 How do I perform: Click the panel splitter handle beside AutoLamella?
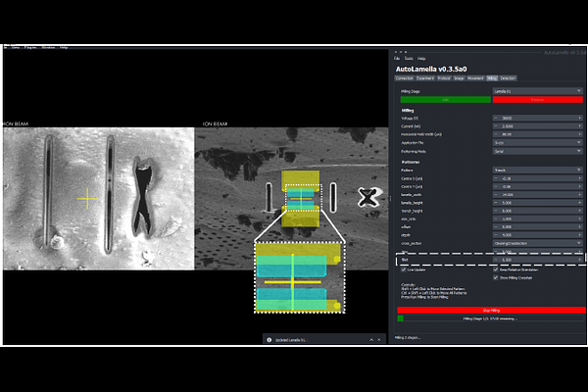coord(390,198)
